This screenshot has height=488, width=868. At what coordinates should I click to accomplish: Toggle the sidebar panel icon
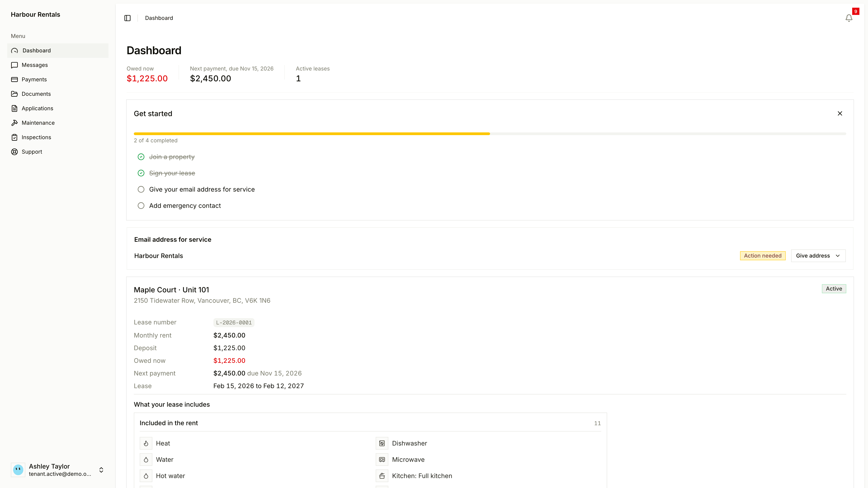[x=127, y=18]
